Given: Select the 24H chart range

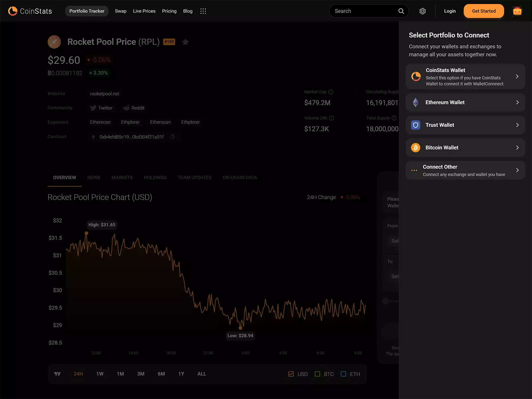Looking at the screenshot, I should point(78,374).
